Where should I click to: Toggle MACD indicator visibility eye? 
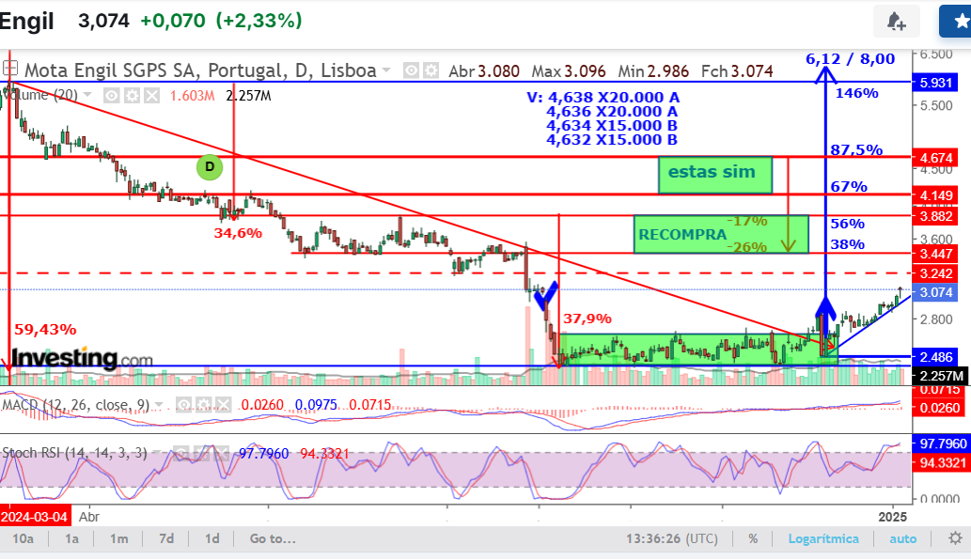tap(184, 405)
